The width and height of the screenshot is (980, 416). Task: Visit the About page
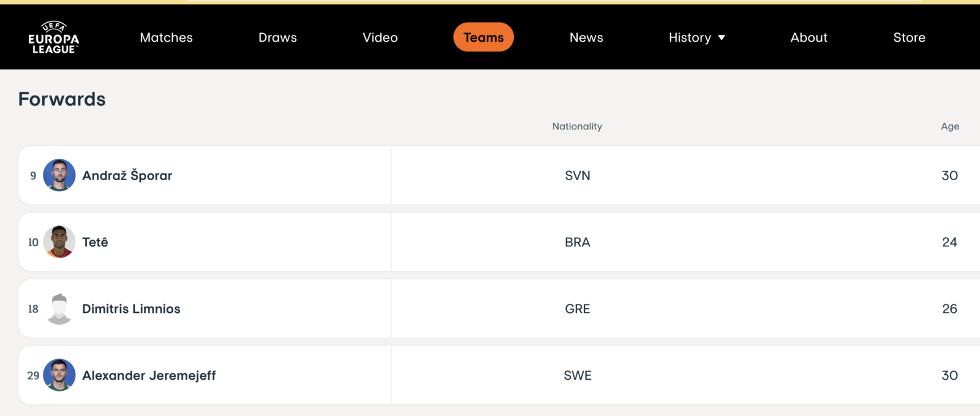809,37
